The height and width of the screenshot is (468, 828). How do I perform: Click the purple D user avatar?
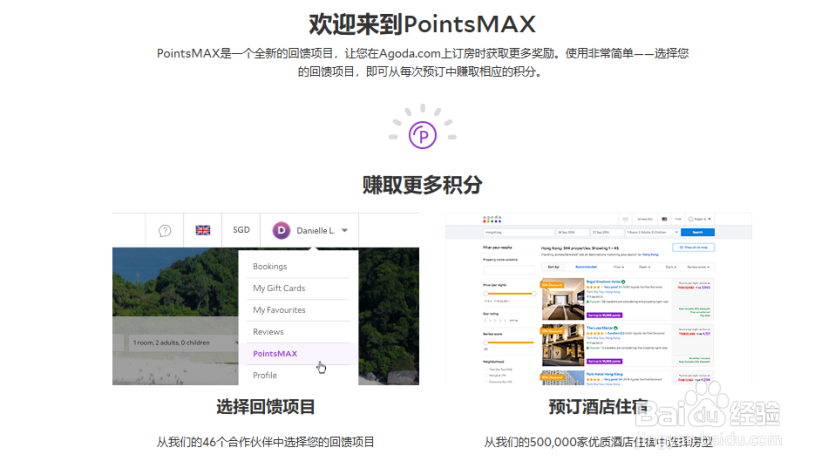pos(281,230)
